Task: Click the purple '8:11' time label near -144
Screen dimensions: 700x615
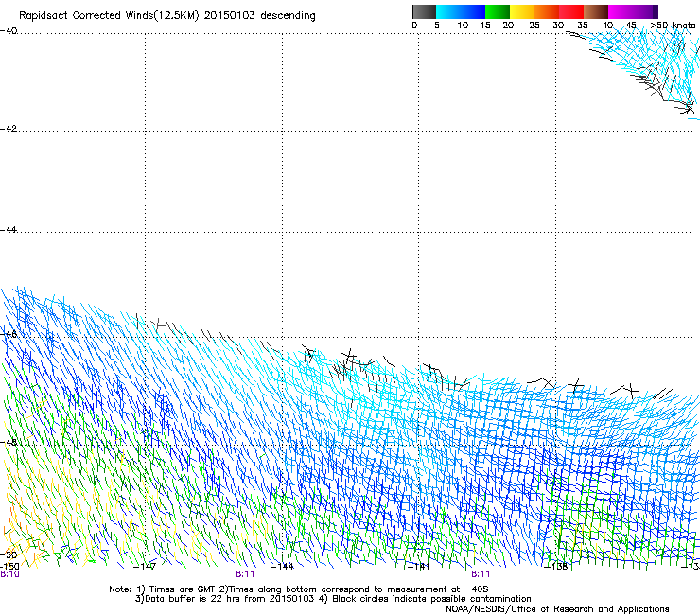Action: point(245,574)
